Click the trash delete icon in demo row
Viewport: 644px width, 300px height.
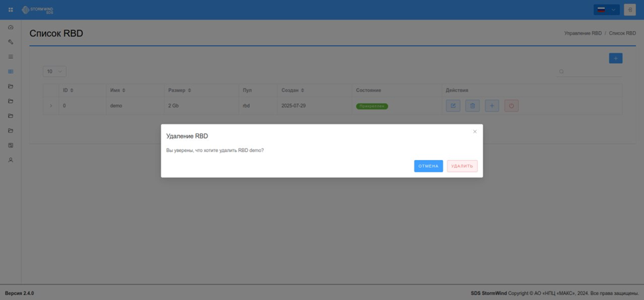[472, 106]
